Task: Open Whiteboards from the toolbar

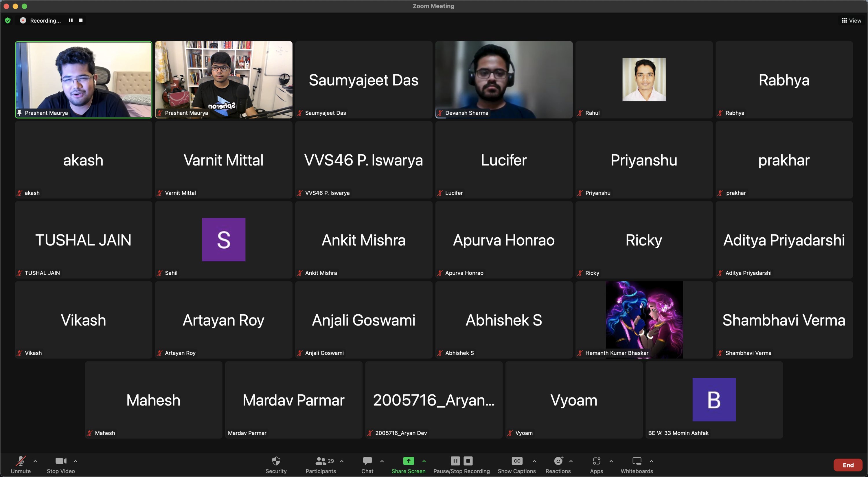Action: [636, 461]
